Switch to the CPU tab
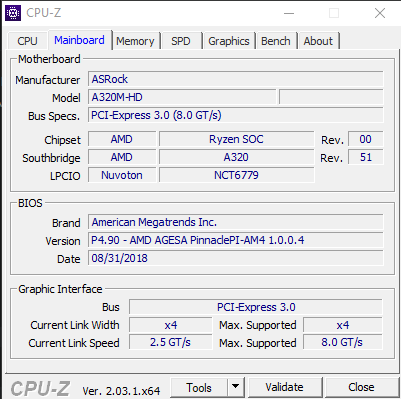This screenshot has width=401, height=399. (27, 41)
